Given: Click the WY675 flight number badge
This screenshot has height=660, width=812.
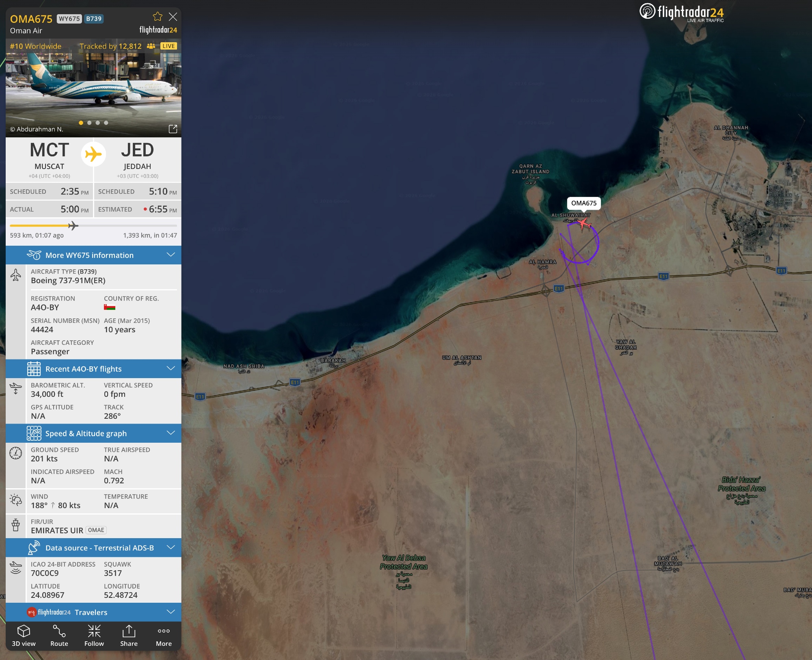Looking at the screenshot, I should (69, 19).
